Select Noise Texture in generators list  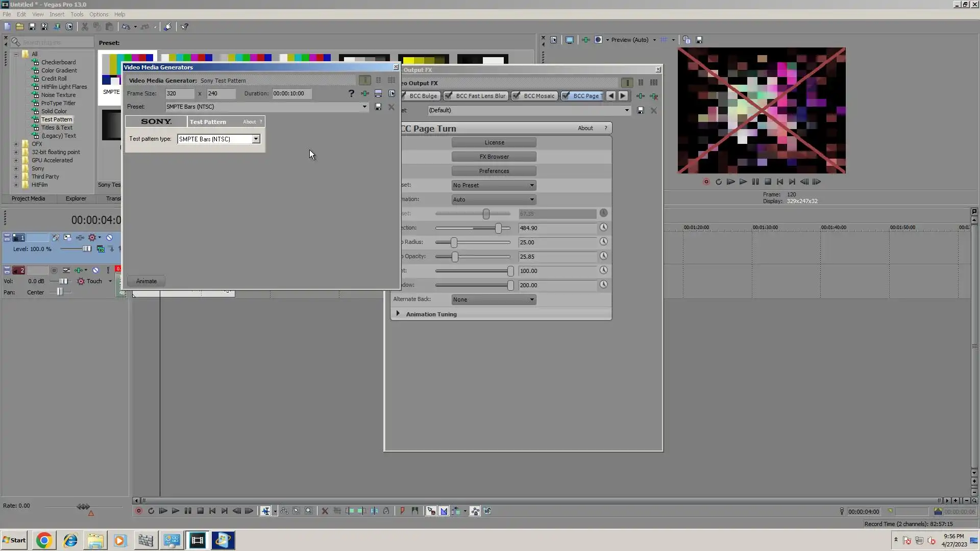pos(58,95)
